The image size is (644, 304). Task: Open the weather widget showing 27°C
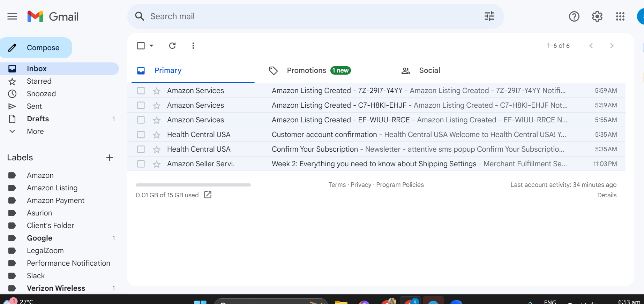18,301
